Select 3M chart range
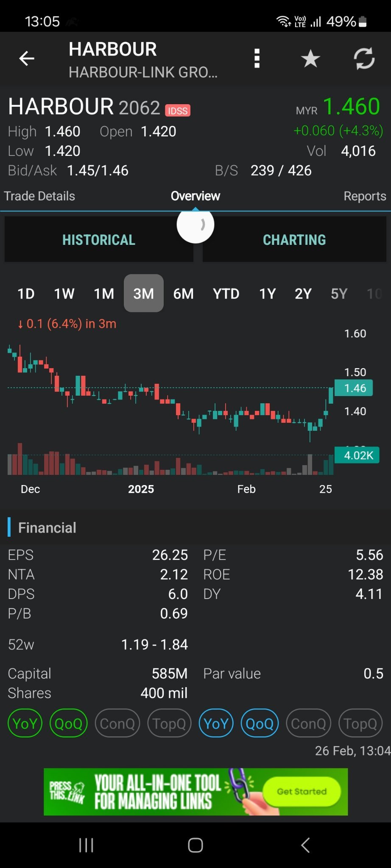 pyautogui.click(x=144, y=293)
